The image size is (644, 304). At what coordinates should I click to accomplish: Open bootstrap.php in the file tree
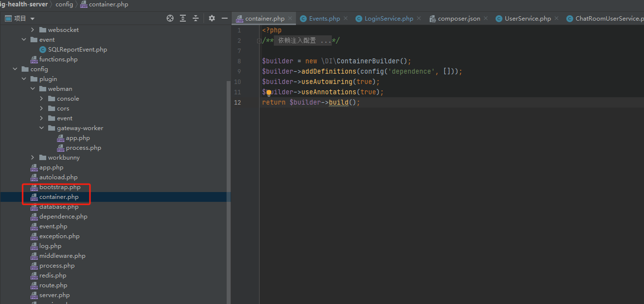point(59,187)
